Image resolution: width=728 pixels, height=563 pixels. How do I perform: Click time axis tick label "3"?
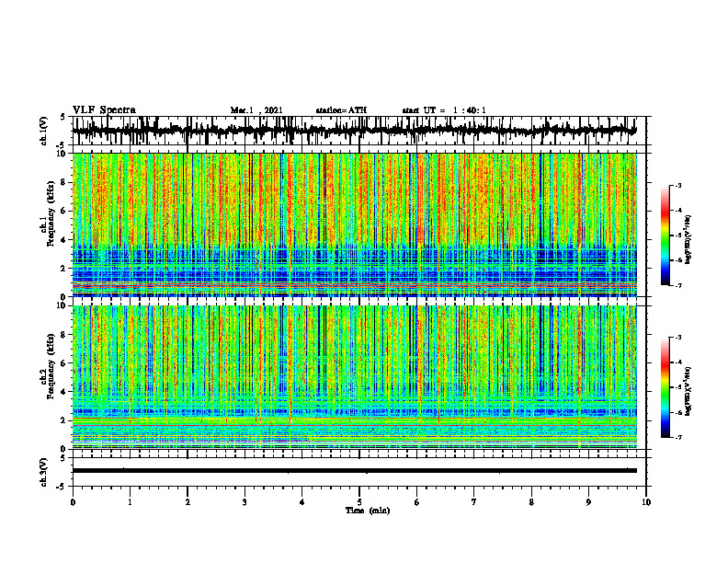[245, 502]
